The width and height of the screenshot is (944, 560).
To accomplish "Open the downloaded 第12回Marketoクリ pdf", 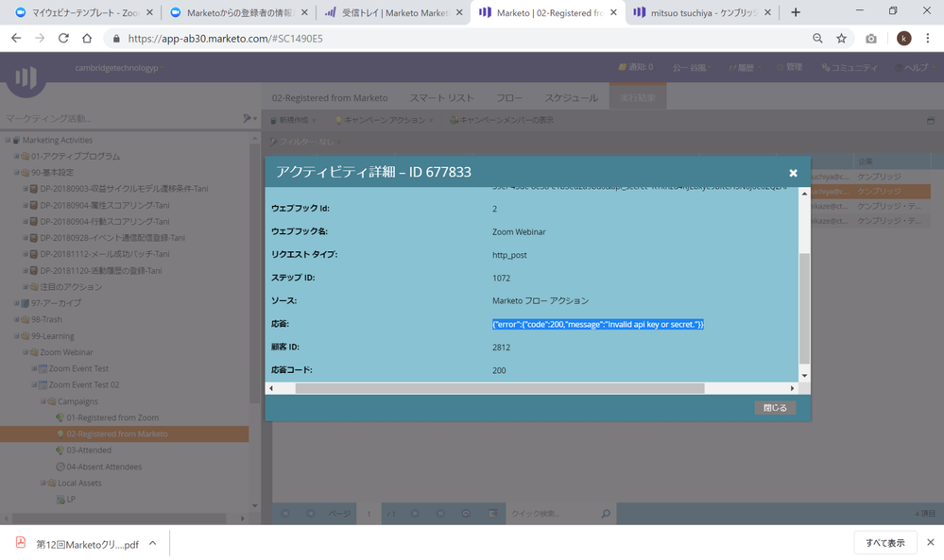I will click(78, 544).
